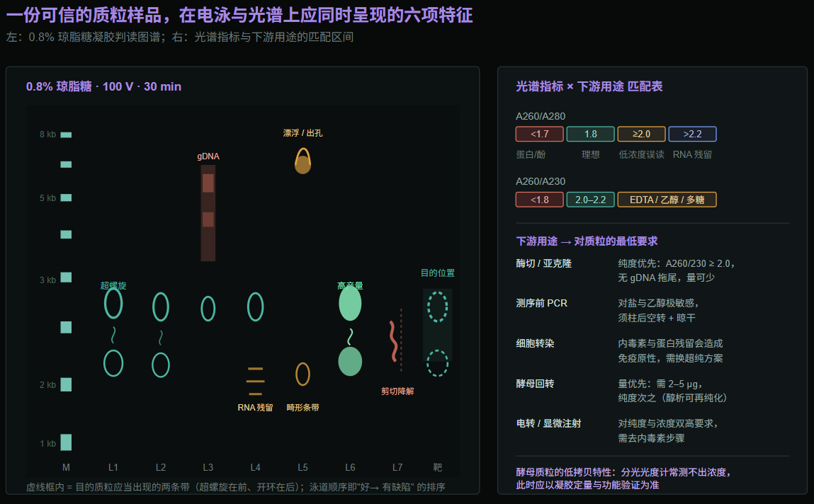Image resolution: width=814 pixels, height=504 pixels.
Task: Click the 低浓度误读 label
Action: [x=641, y=154]
